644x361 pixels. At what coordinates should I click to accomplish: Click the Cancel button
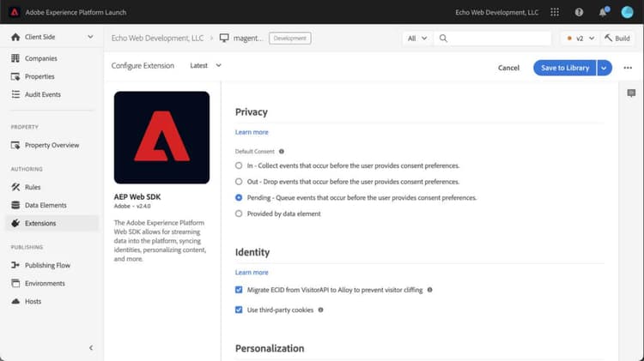coord(508,68)
